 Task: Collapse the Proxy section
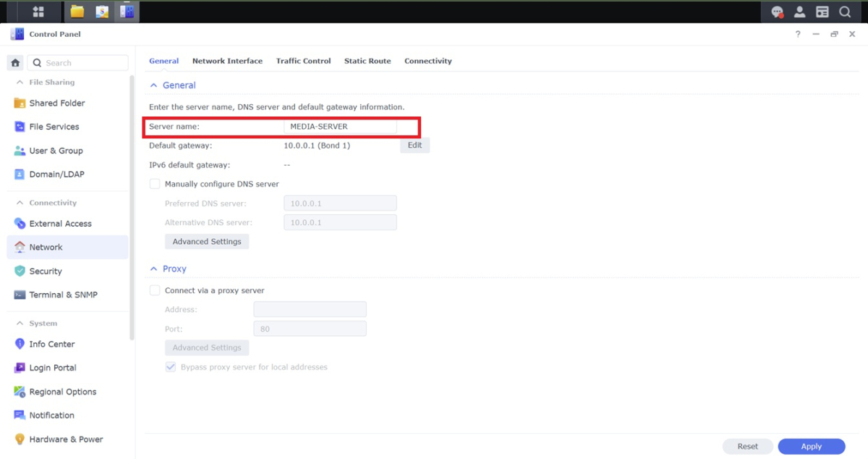coord(153,269)
